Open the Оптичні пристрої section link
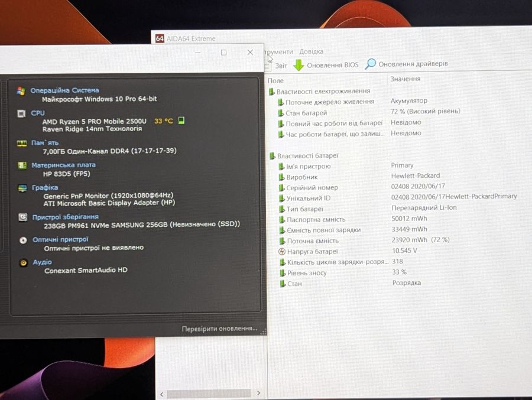This screenshot has height=400, width=532. pos(60,239)
